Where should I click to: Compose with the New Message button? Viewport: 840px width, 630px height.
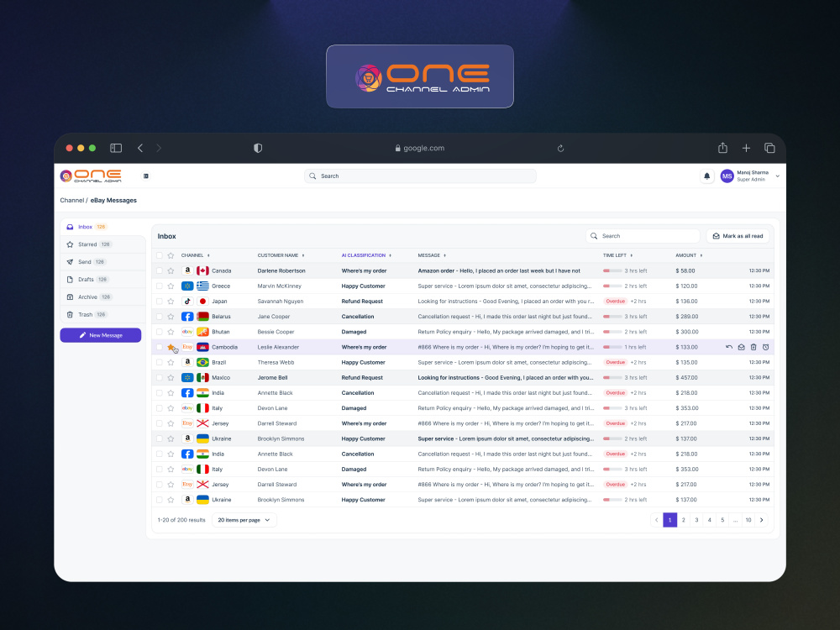point(101,335)
